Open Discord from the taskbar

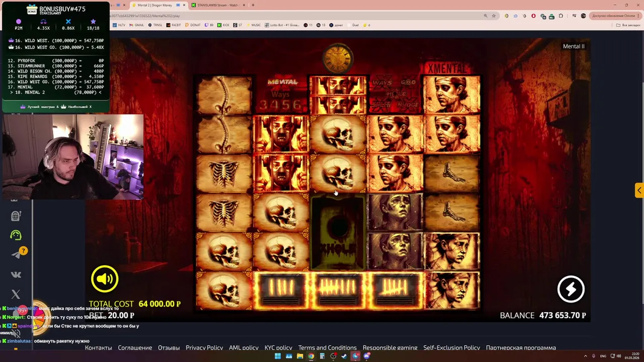point(367,356)
